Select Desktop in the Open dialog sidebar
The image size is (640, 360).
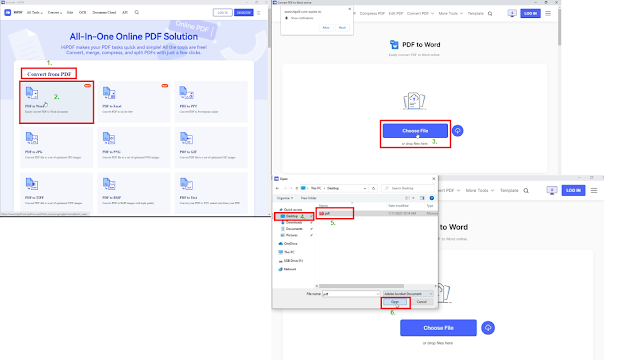[293, 216]
